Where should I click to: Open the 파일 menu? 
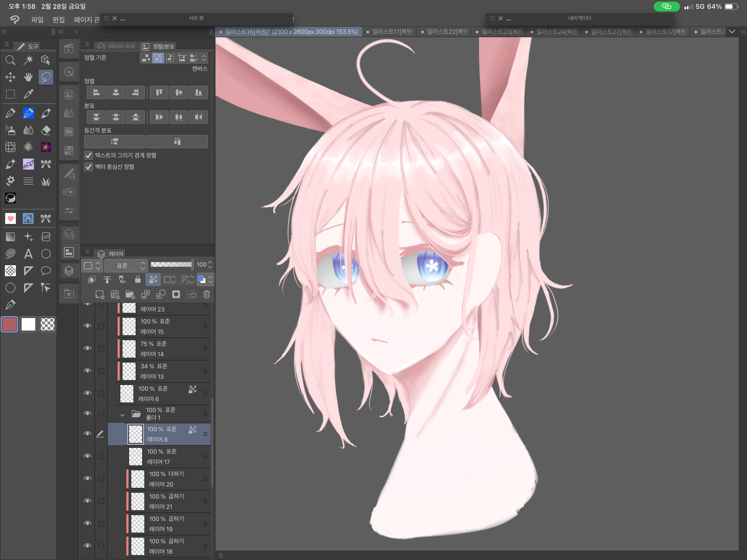37,19
